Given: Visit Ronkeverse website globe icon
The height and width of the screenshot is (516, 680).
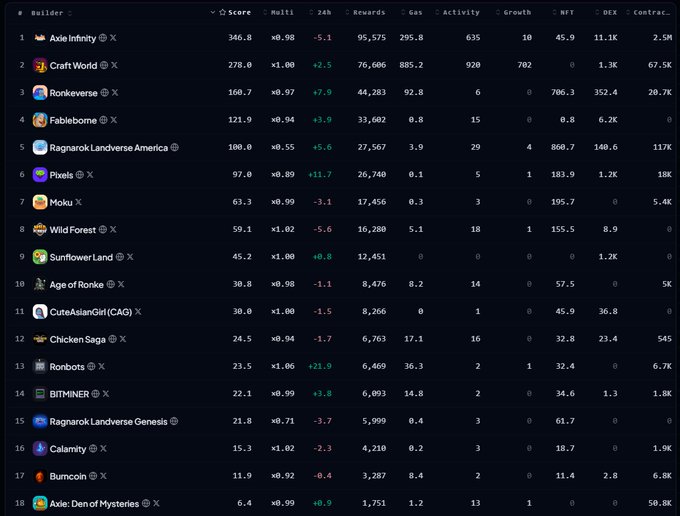Looking at the screenshot, I should pyautogui.click(x=105, y=92).
